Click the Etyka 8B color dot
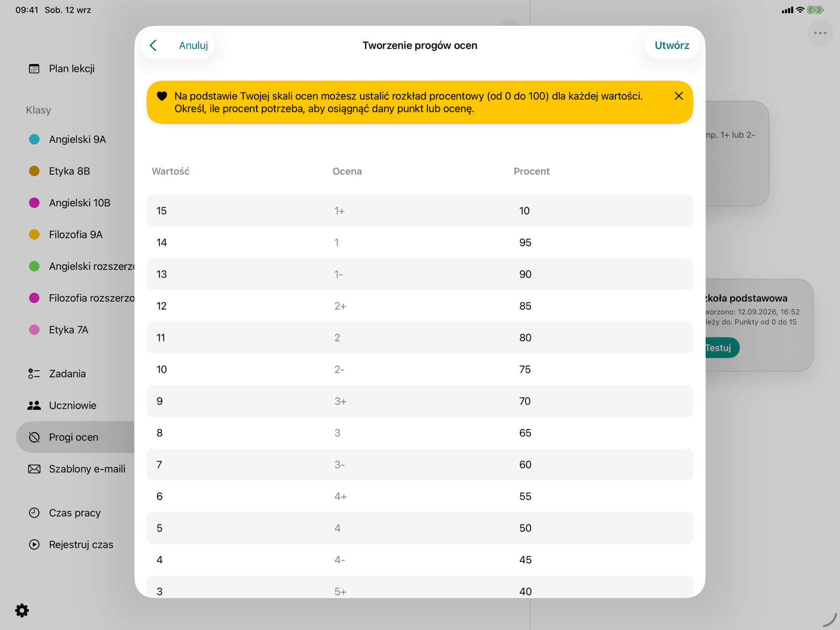This screenshot has height=630, width=840. (34, 171)
